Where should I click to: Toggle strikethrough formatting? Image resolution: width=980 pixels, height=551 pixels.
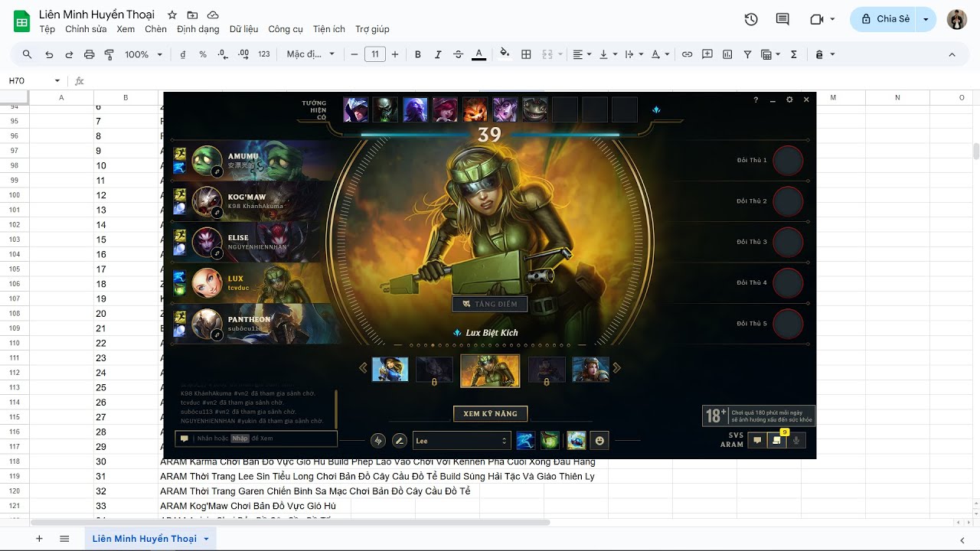coord(458,54)
